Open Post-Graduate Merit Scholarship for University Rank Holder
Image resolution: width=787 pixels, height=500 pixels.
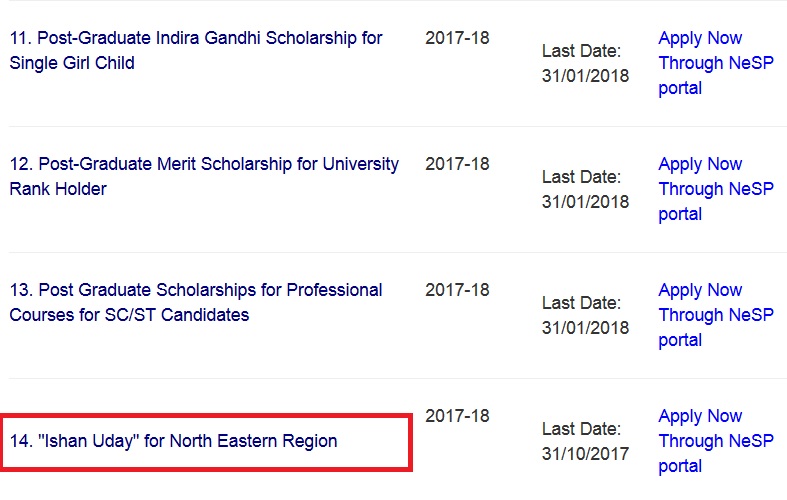(204, 165)
